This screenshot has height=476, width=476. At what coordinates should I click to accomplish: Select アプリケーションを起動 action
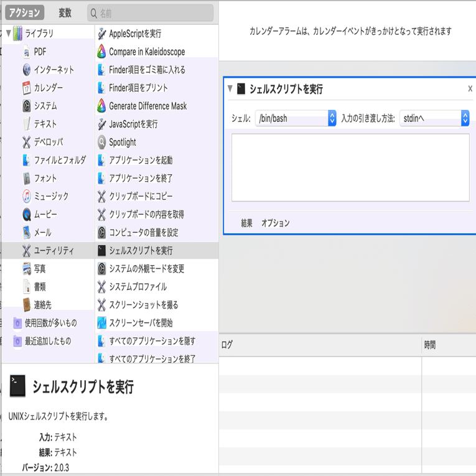(157, 160)
